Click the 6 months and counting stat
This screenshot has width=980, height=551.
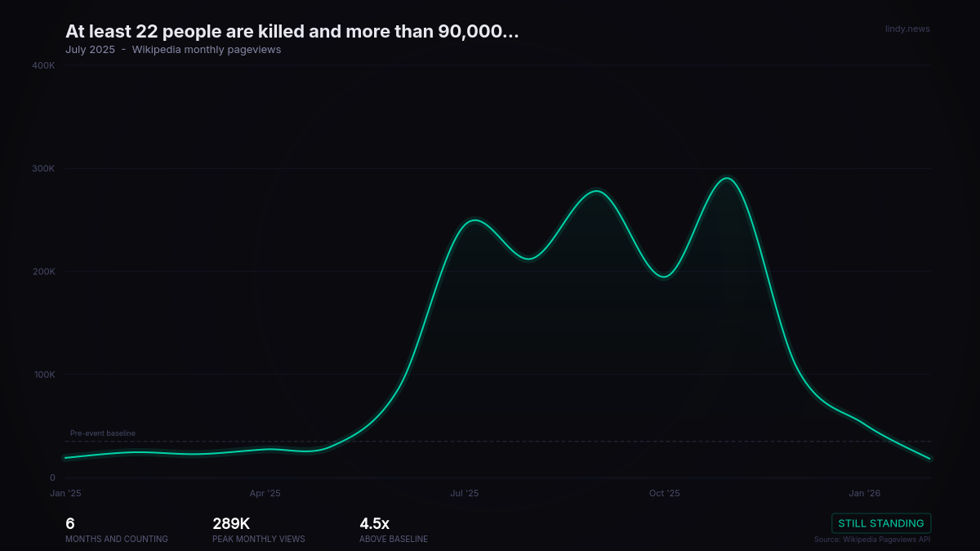[70, 524]
